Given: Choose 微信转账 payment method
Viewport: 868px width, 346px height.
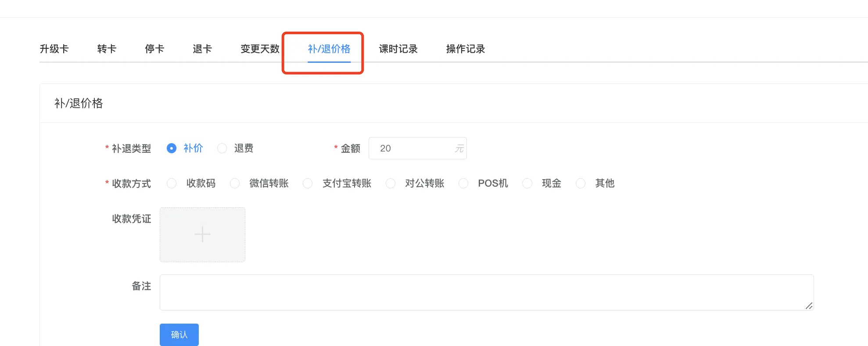Looking at the screenshot, I should [x=235, y=184].
